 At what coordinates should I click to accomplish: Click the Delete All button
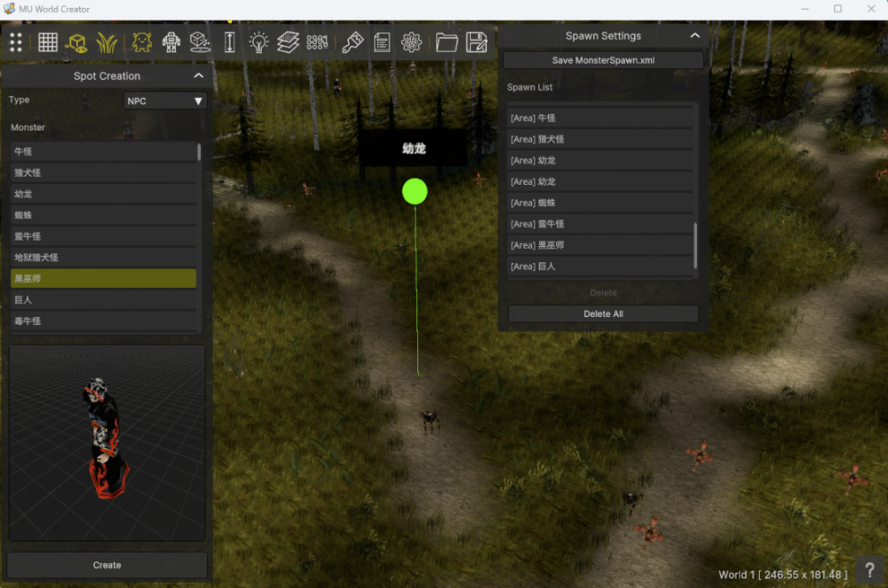(x=603, y=314)
